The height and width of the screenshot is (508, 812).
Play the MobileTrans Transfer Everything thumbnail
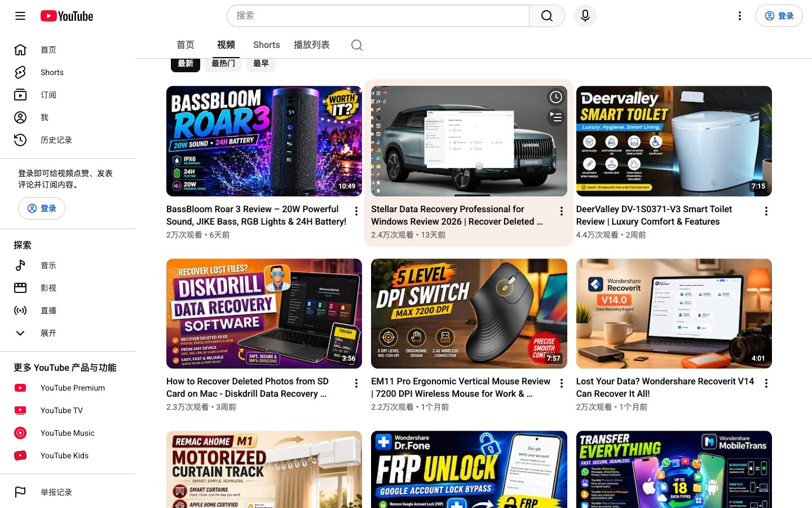(674, 470)
